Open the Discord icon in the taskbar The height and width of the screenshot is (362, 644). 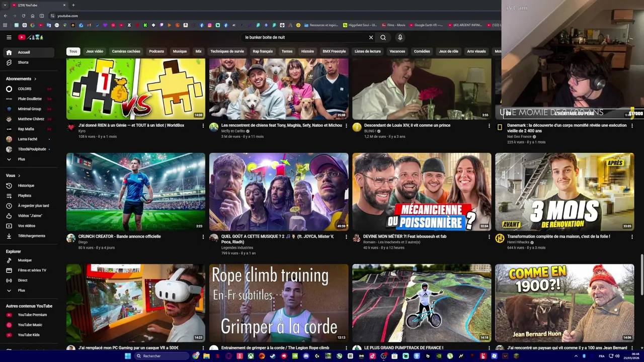click(x=306, y=356)
